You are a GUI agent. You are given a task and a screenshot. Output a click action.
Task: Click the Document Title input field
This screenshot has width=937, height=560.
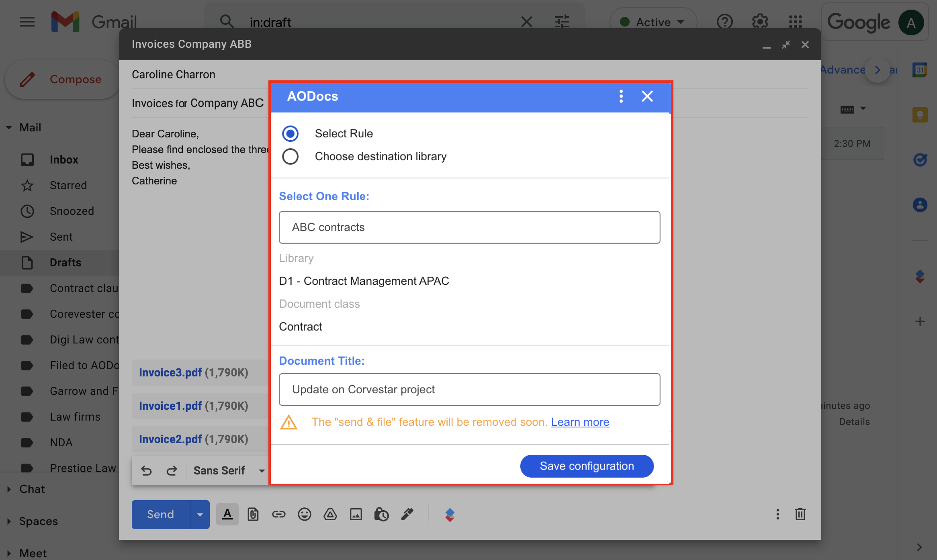pyautogui.click(x=469, y=390)
